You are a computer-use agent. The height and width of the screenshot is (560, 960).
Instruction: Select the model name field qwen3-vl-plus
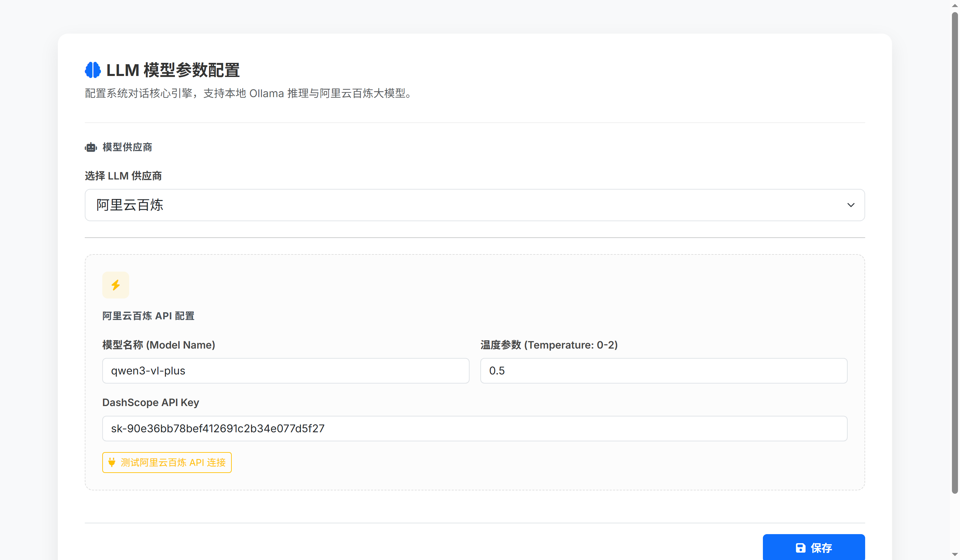click(285, 370)
